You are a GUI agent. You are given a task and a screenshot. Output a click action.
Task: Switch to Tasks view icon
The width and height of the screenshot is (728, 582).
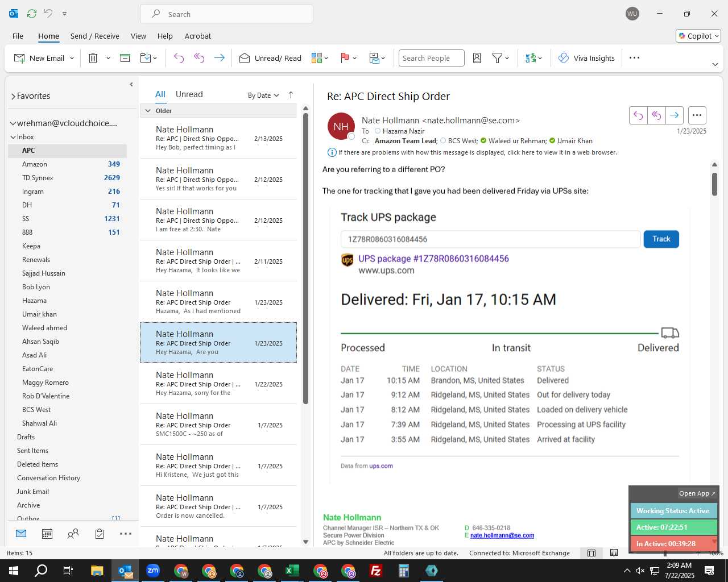tap(100, 534)
